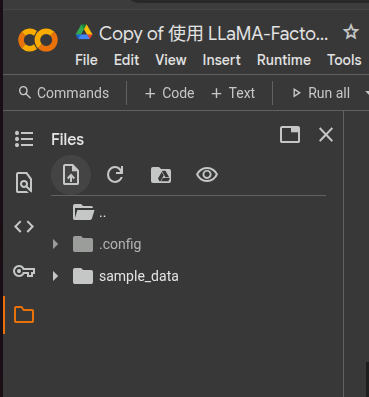Open the Code snippets sidebar icon

pos(24,227)
